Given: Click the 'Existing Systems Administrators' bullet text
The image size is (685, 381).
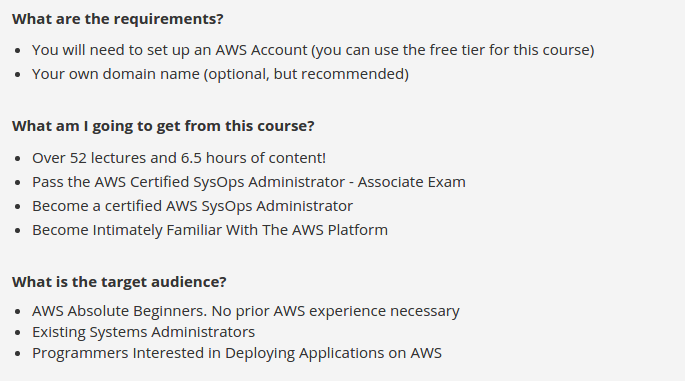Looking at the screenshot, I should tap(143, 332).
